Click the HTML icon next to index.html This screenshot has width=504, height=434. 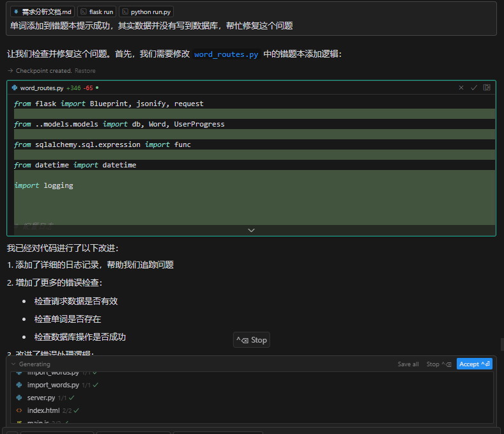point(19,410)
